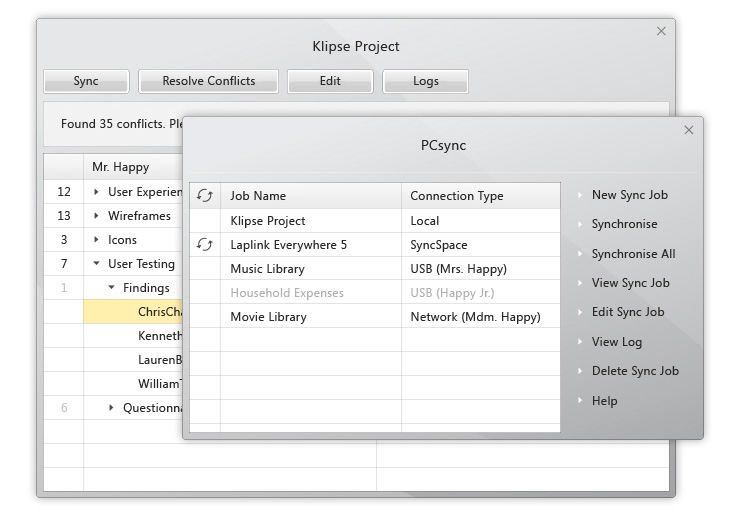Collapse the Findings subfolder
Viewport: 736px width, 520px height.
[x=112, y=288]
